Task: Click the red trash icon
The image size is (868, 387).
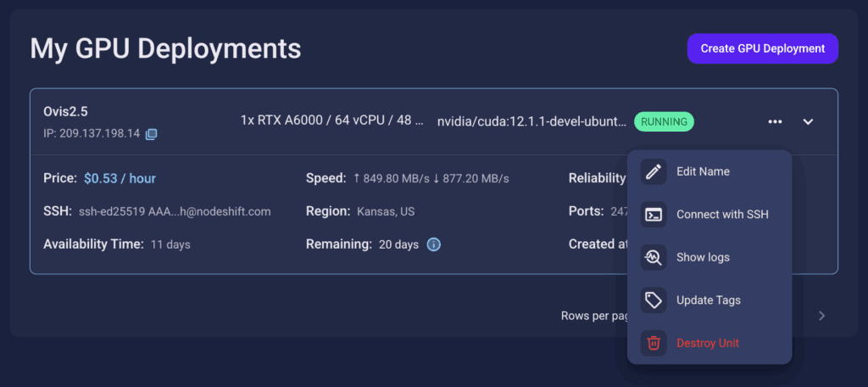Action: [654, 343]
